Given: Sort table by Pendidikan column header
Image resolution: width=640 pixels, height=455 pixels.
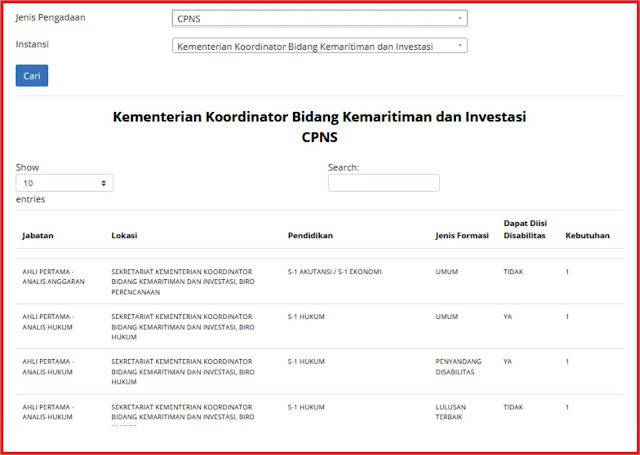Looking at the screenshot, I should (310, 236).
